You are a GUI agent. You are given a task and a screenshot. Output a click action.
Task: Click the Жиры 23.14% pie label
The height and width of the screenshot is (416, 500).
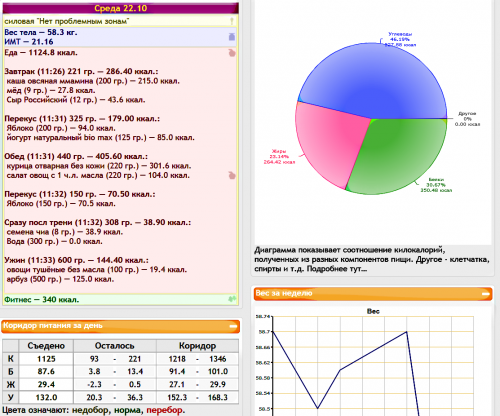coord(279,157)
